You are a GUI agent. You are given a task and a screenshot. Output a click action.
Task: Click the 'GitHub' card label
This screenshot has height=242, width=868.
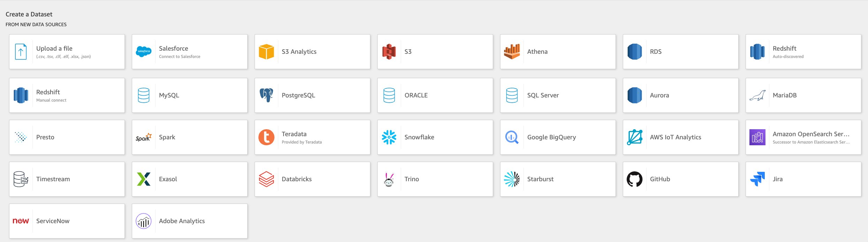pyautogui.click(x=660, y=179)
